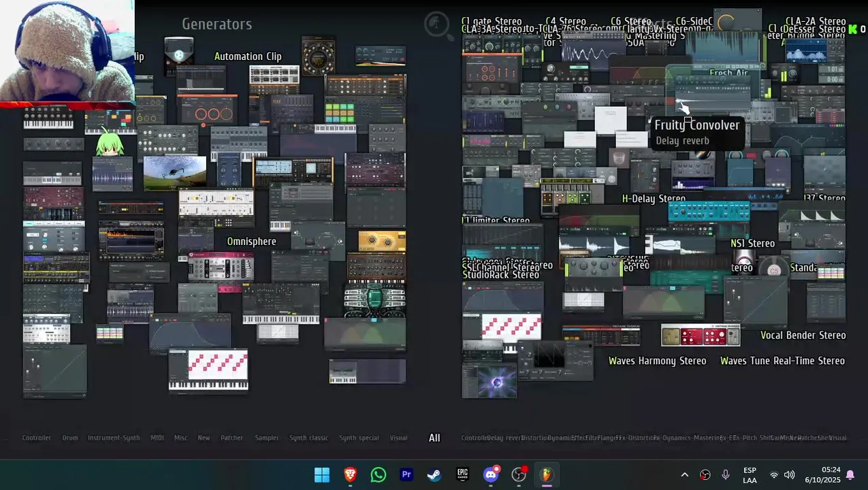Click the search magnifier icon at the top
The width and height of the screenshot is (868, 490).
point(437,24)
